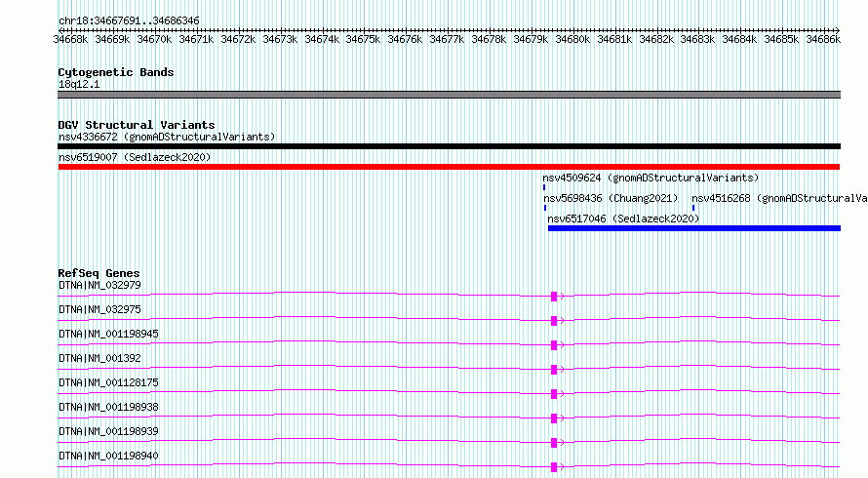Click the 34673k ruler tick label
This screenshot has height=478, width=868.
tap(280, 39)
